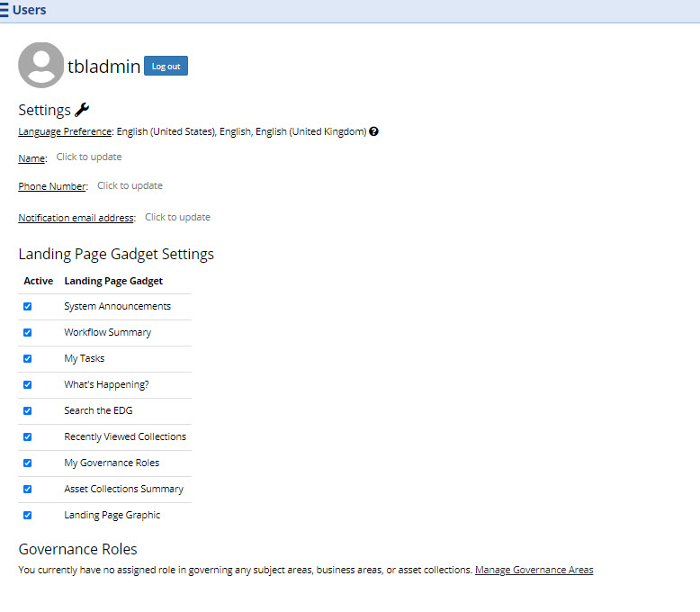Screen dimensions: 700x612
Task: Click the user avatar profile picture
Action: click(x=41, y=66)
